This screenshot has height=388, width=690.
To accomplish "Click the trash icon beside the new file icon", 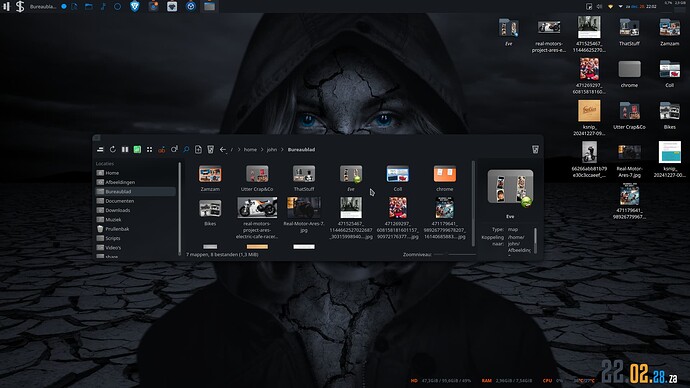I will (x=211, y=150).
